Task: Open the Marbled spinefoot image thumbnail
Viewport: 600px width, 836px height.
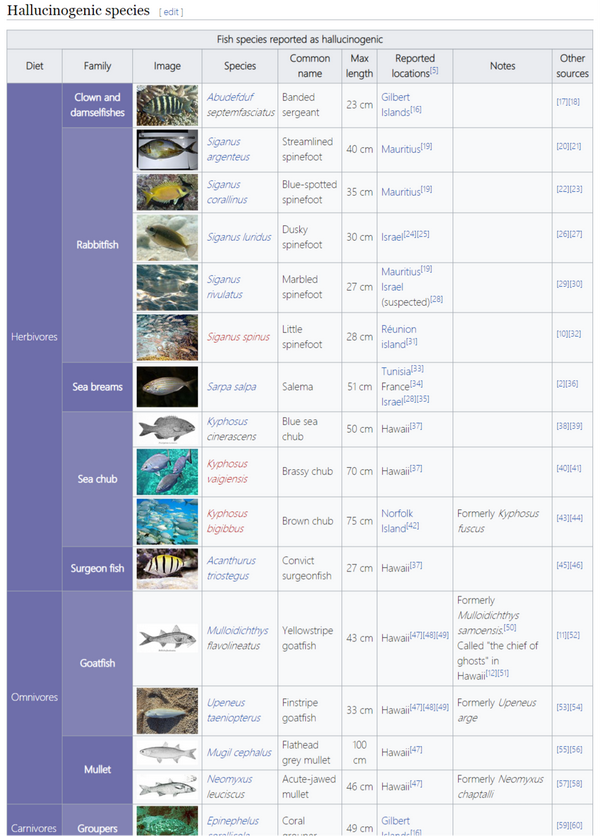Action: (167, 287)
